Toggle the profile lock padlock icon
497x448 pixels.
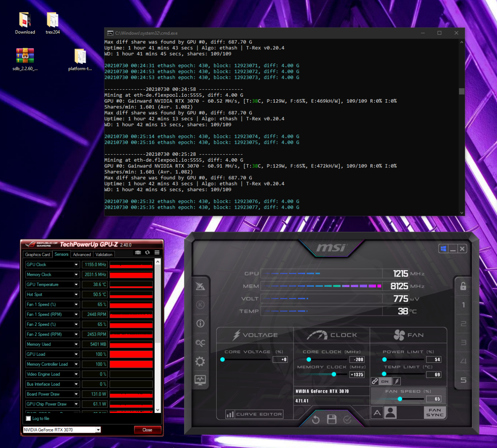point(463,286)
